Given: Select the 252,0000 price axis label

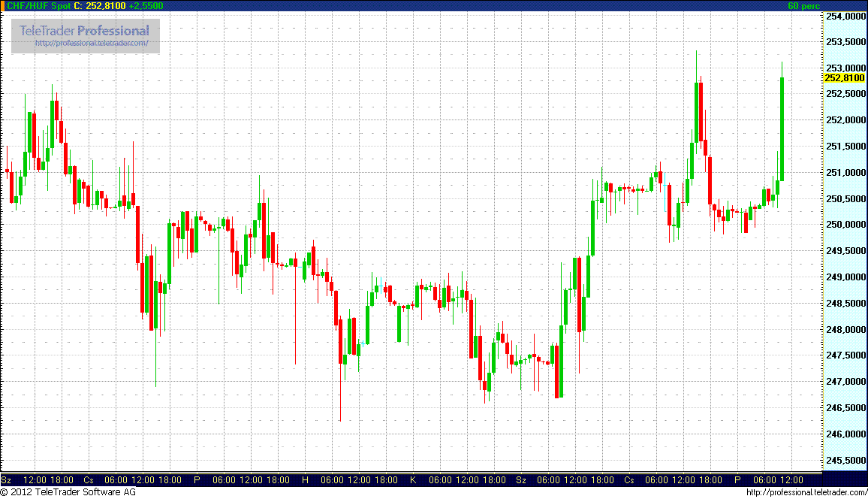Looking at the screenshot, I should click(x=845, y=120).
